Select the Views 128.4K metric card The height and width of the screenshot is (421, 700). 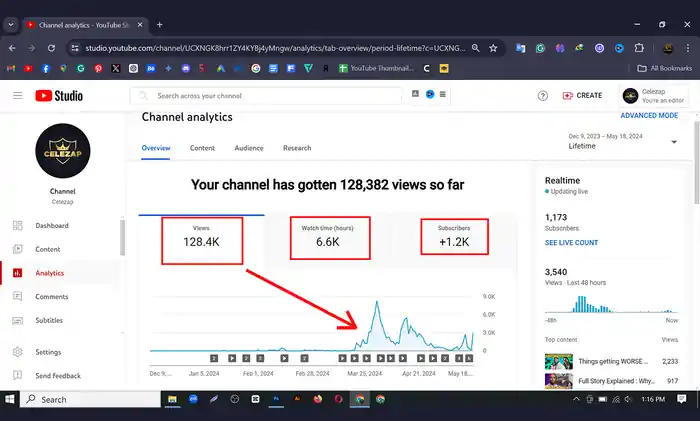(201, 240)
